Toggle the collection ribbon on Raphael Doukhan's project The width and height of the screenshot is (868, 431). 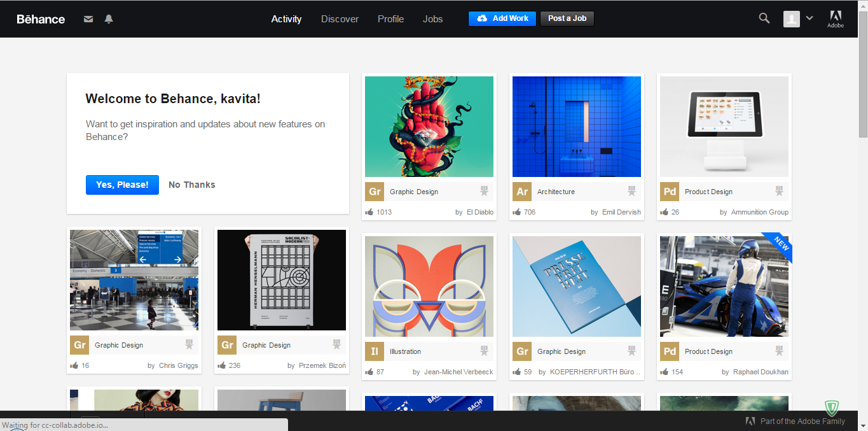pyautogui.click(x=778, y=351)
